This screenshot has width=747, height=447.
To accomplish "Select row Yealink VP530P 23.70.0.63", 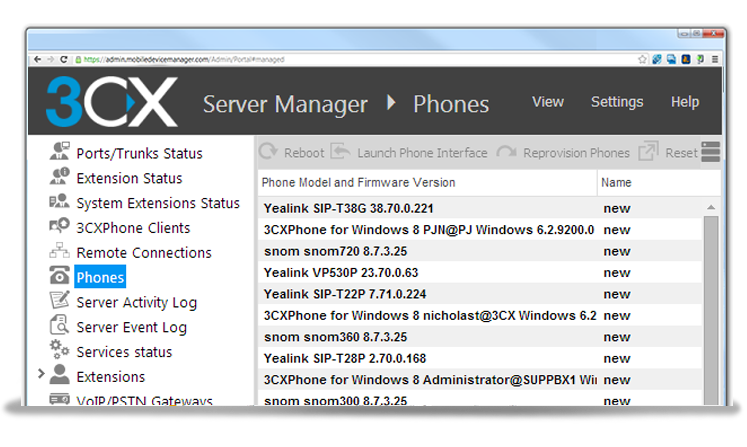I will 480,273.
